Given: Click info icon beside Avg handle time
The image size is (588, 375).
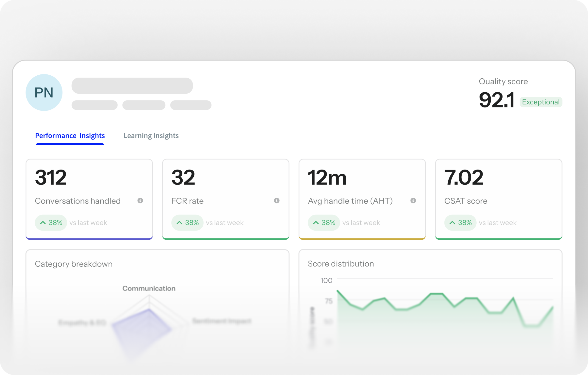Looking at the screenshot, I should 413,201.
